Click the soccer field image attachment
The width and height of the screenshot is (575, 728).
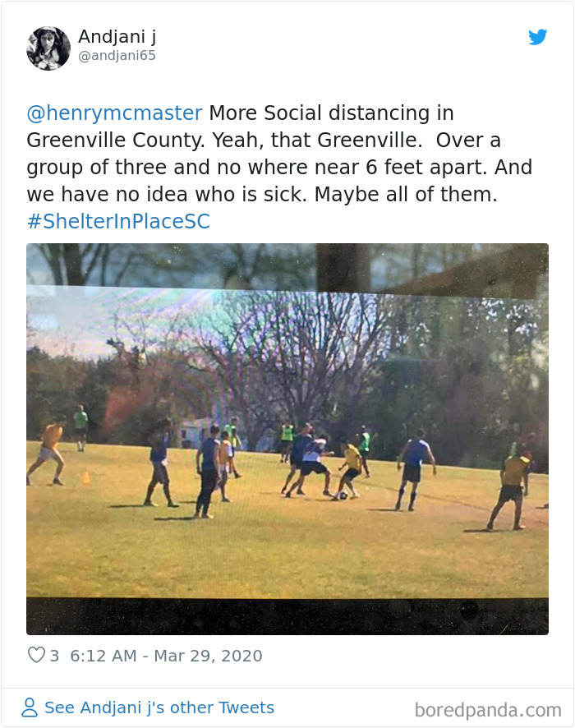coord(287,435)
